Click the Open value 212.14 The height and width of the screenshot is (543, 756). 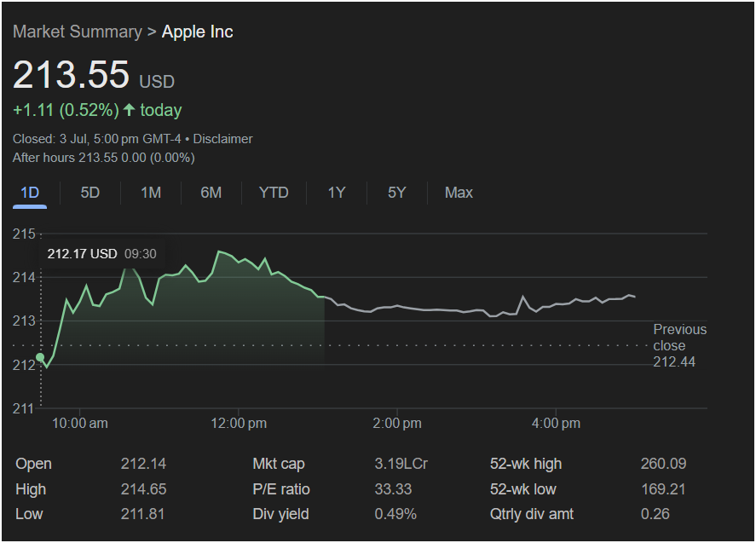click(x=143, y=464)
